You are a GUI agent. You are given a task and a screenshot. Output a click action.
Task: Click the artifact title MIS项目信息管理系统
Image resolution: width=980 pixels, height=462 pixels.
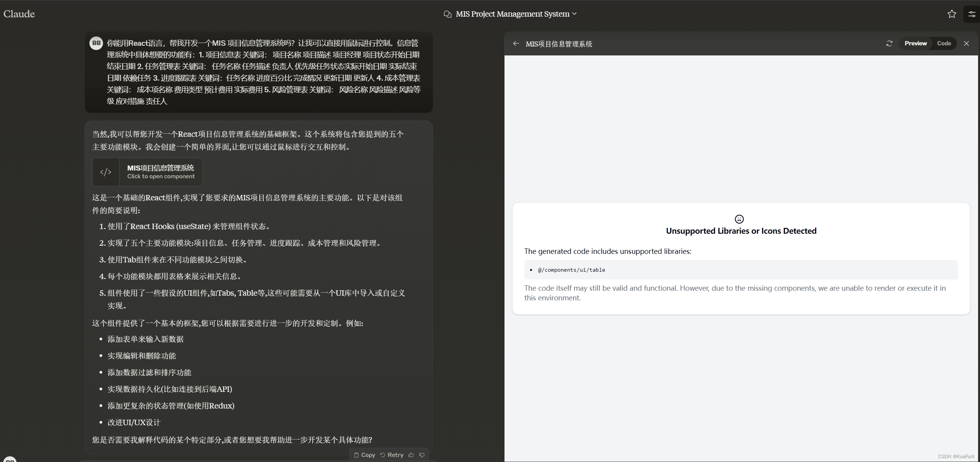(x=559, y=44)
